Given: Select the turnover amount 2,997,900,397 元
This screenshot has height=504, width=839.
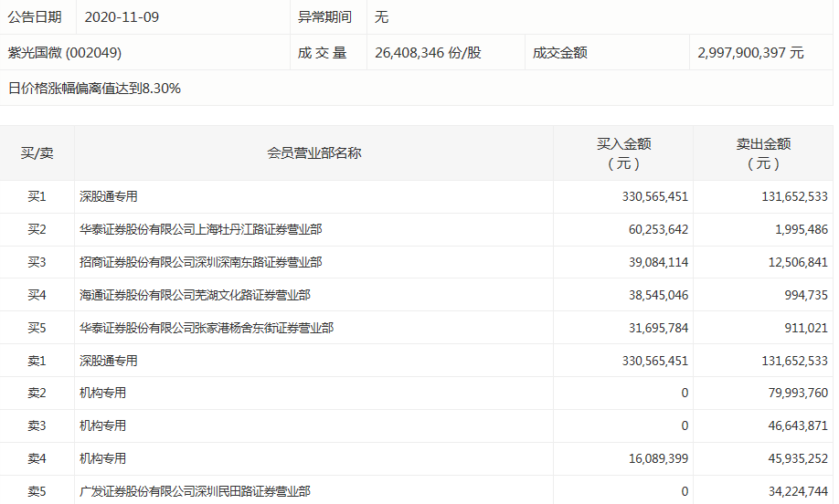Looking at the screenshot, I should pyautogui.click(x=750, y=53).
